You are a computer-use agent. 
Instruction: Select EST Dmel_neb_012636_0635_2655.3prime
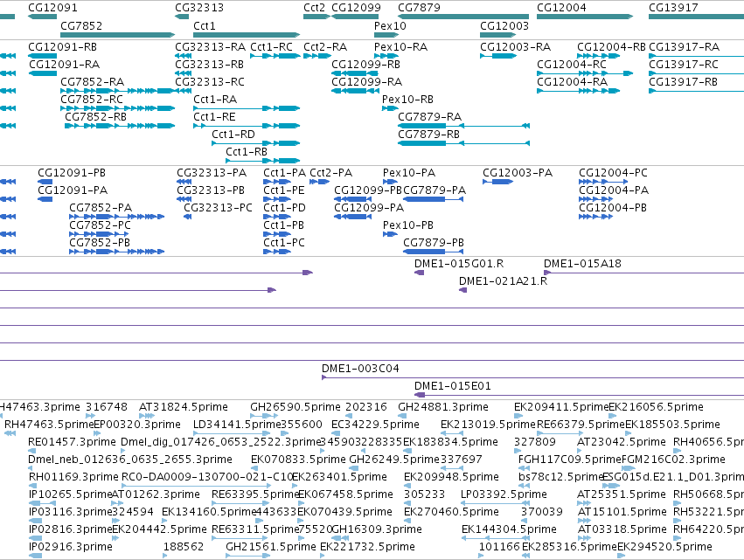[31, 468]
